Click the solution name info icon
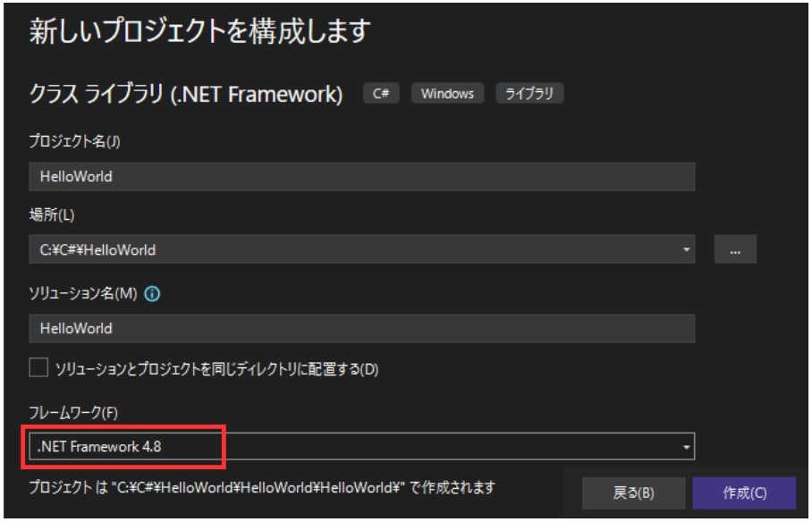 [x=152, y=294]
